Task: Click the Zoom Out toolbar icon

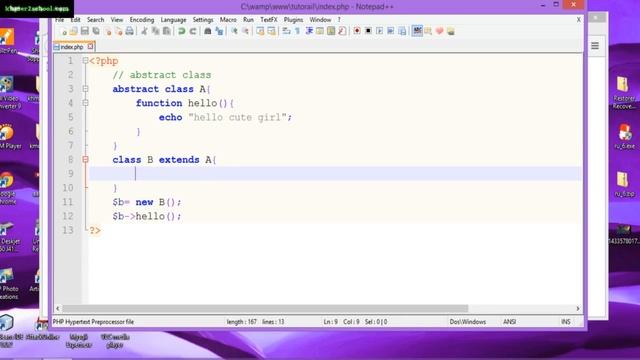Action: (245, 31)
